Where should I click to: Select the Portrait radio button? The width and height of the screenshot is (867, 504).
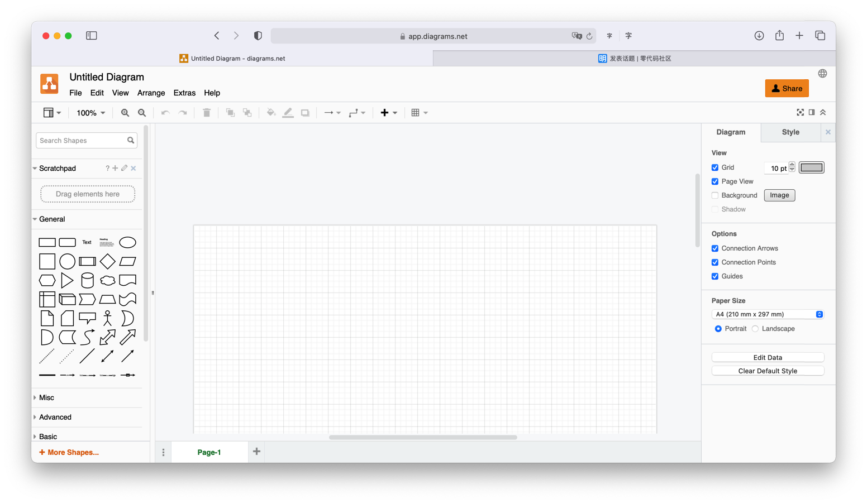coord(718,329)
